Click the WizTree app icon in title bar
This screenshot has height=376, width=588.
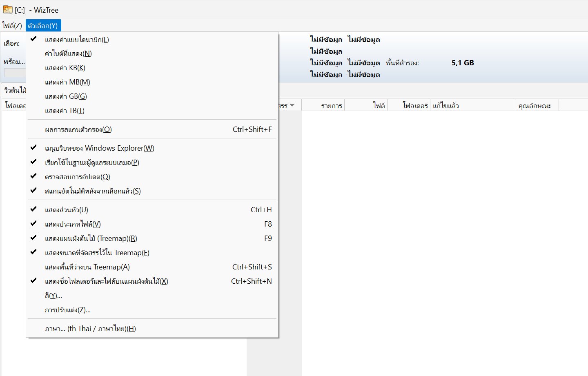click(x=8, y=10)
